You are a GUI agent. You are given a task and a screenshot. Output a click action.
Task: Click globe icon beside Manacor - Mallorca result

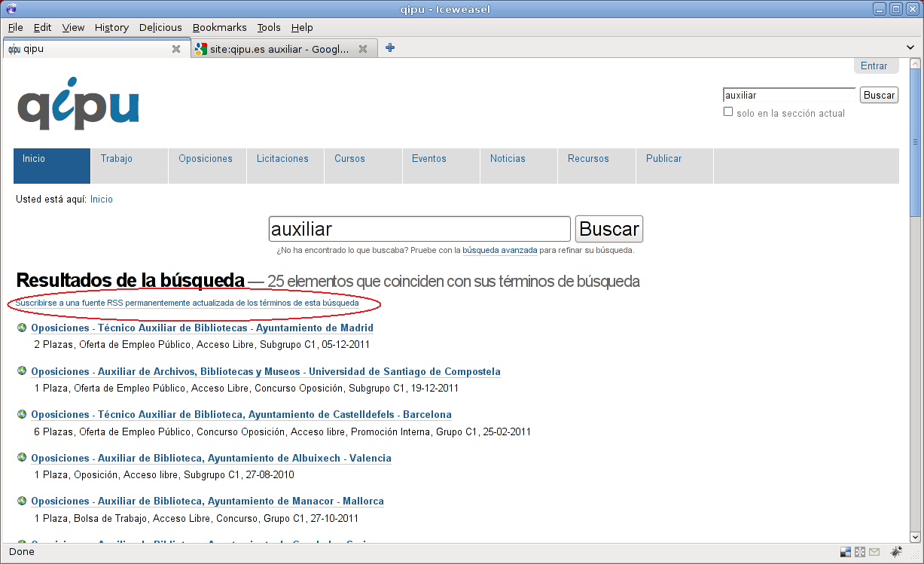click(x=22, y=501)
